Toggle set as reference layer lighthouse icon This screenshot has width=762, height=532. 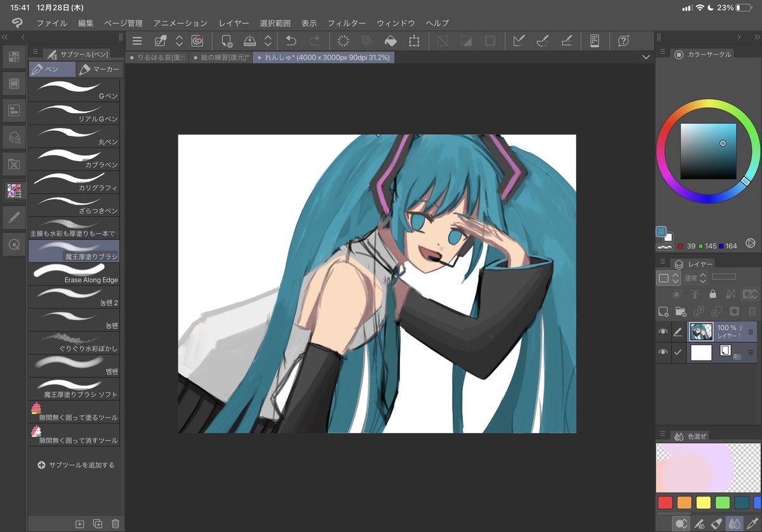coord(695,295)
